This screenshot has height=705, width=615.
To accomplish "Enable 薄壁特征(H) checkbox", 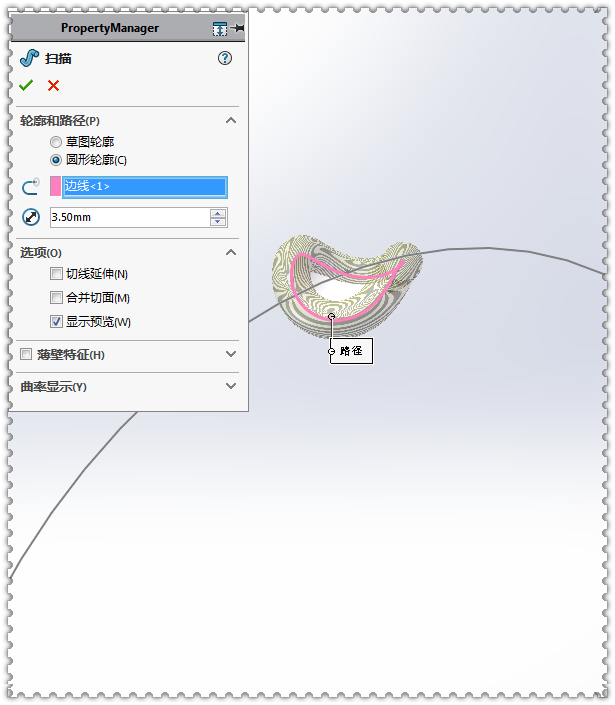I will coord(26,354).
